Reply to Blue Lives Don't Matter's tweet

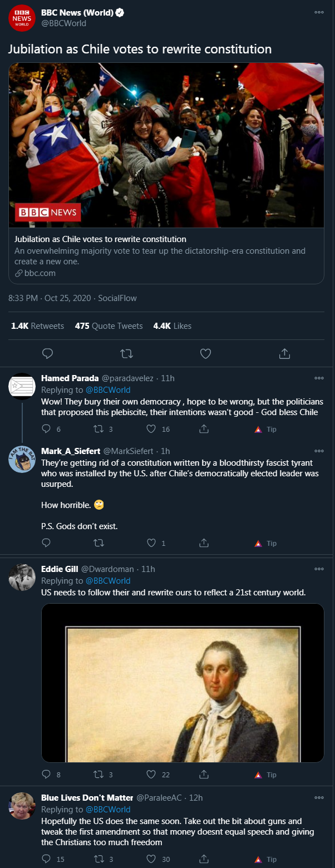53,859
